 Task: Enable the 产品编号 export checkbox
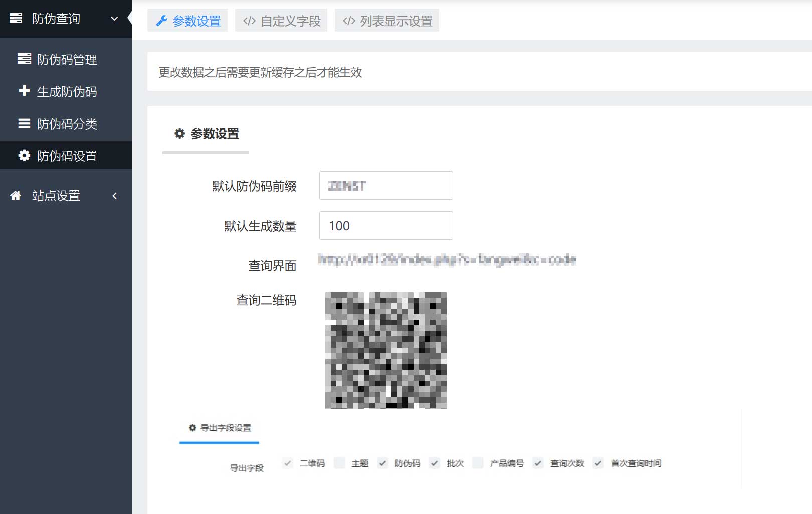(x=478, y=463)
